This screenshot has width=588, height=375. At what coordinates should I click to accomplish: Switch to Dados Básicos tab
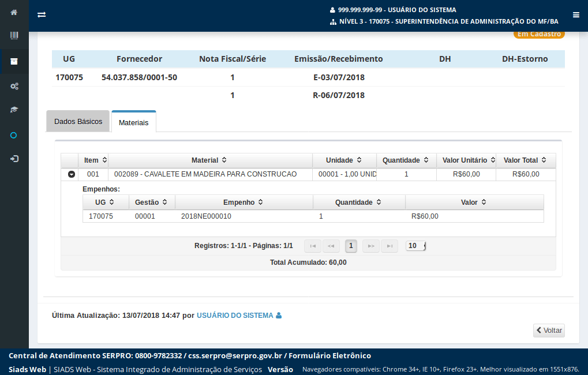[x=78, y=122]
